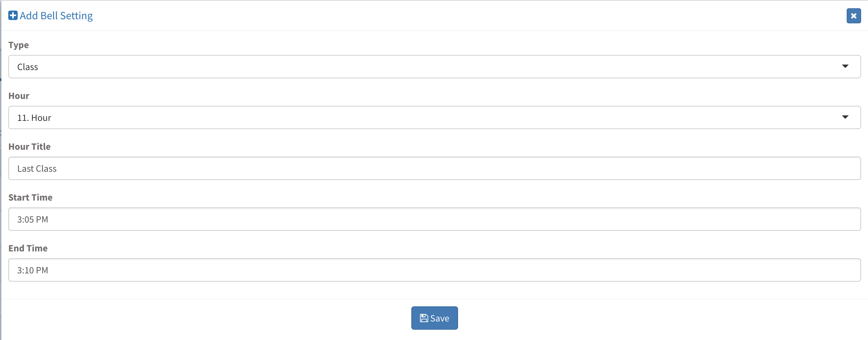Click the Start Time field showing 3:05 PM
Viewport: 868px width, 340px height.
point(435,219)
